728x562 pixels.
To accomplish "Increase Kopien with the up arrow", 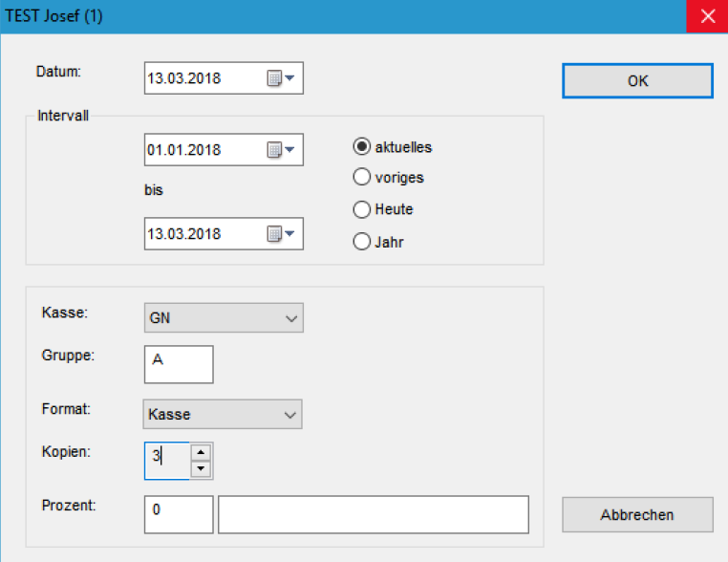I will click(x=201, y=452).
